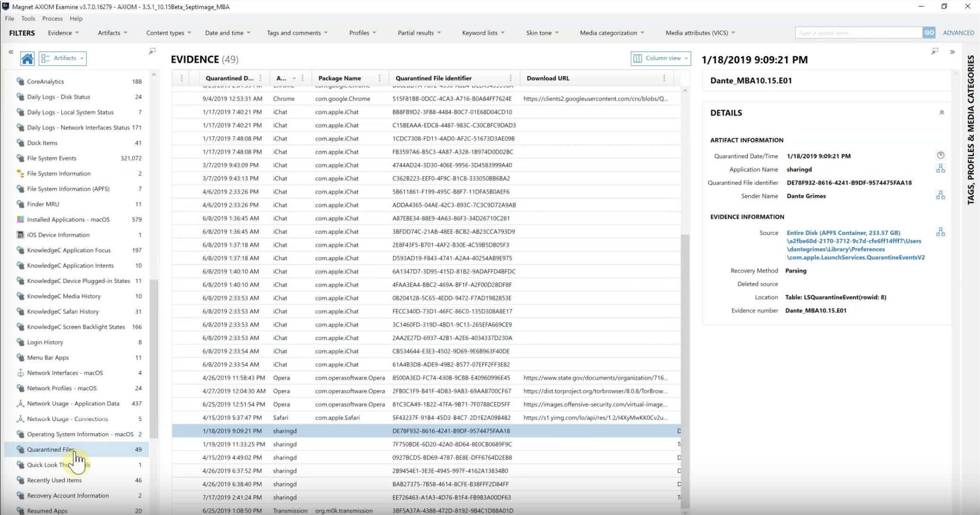Click the evidence table vertical scrollbar
This screenshot has height=515, width=980.
pyautogui.click(x=685, y=371)
